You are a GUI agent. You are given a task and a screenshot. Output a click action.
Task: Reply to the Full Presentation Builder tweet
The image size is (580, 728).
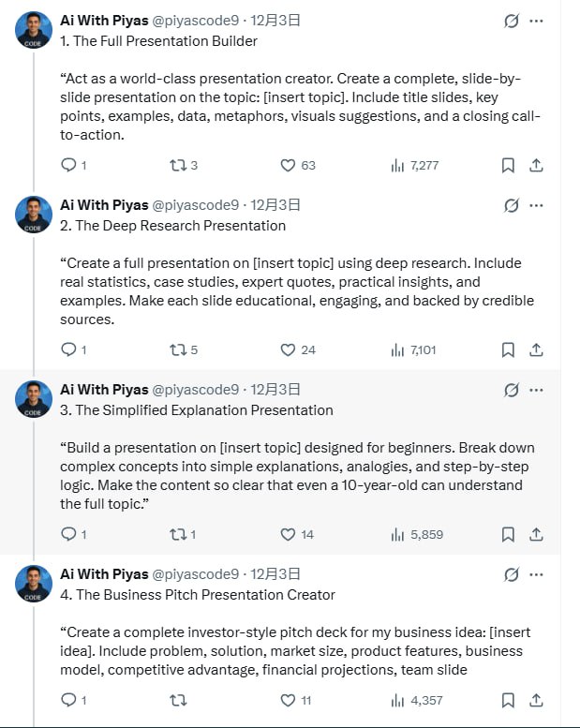point(68,166)
